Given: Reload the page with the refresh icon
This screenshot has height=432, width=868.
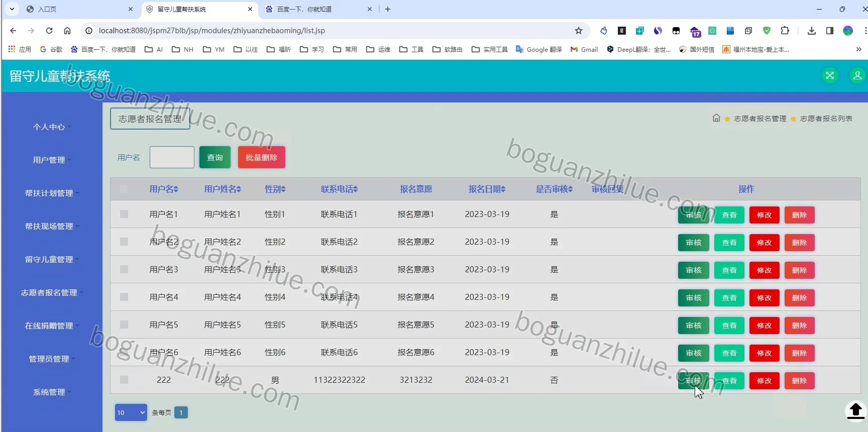Looking at the screenshot, I should (x=49, y=31).
